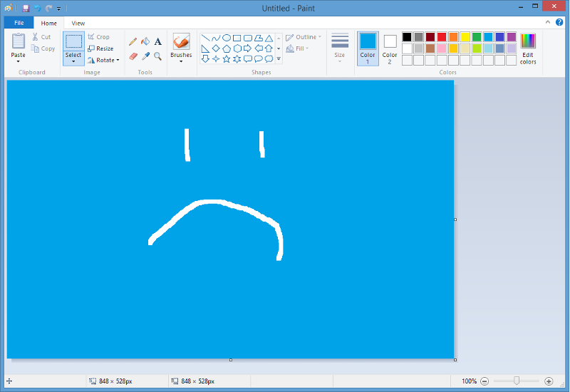570x392 pixels.
Task: Open the Rotate dropdown menu
Action: [103, 60]
